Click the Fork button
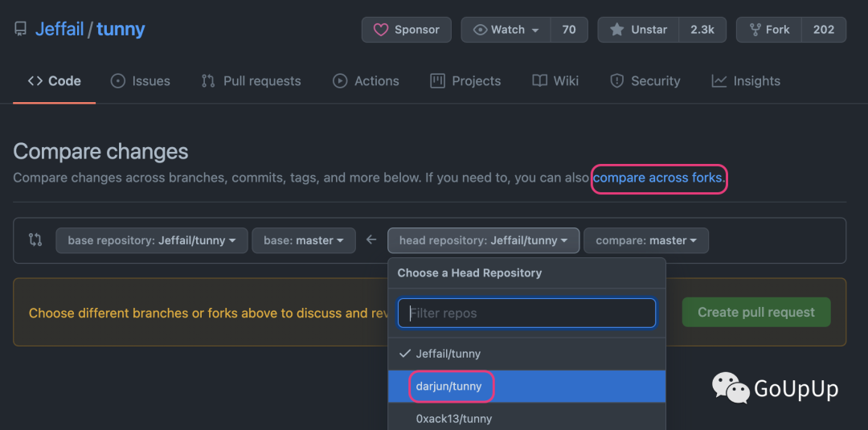Viewport: 868px width, 430px height. coord(769,30)
